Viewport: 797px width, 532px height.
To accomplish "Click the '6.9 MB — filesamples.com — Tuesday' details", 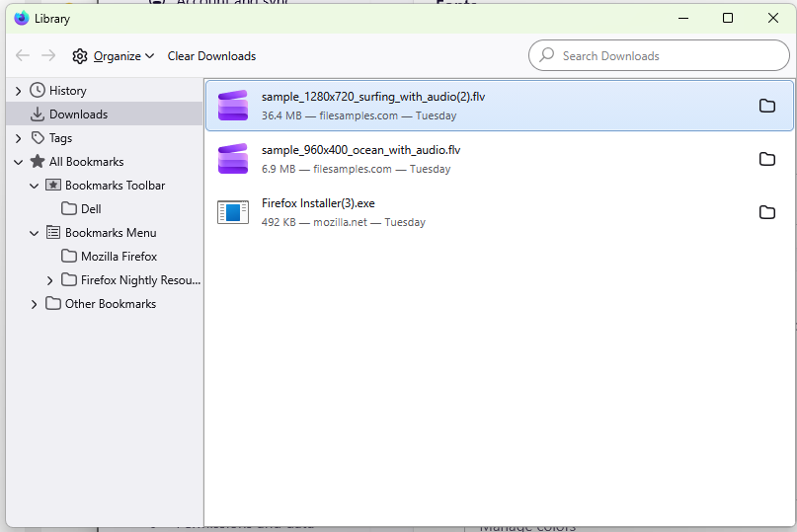I will pos(356,169).
